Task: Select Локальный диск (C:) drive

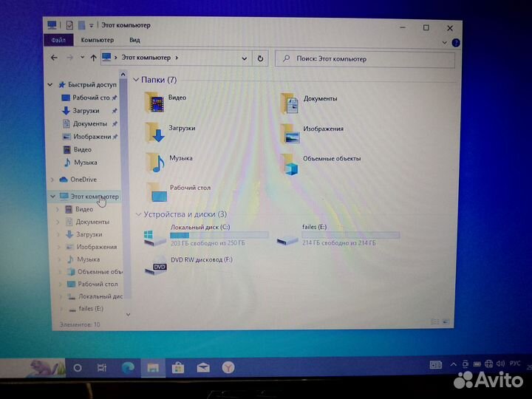Action: pyautogui.click(x=206, y=235)
